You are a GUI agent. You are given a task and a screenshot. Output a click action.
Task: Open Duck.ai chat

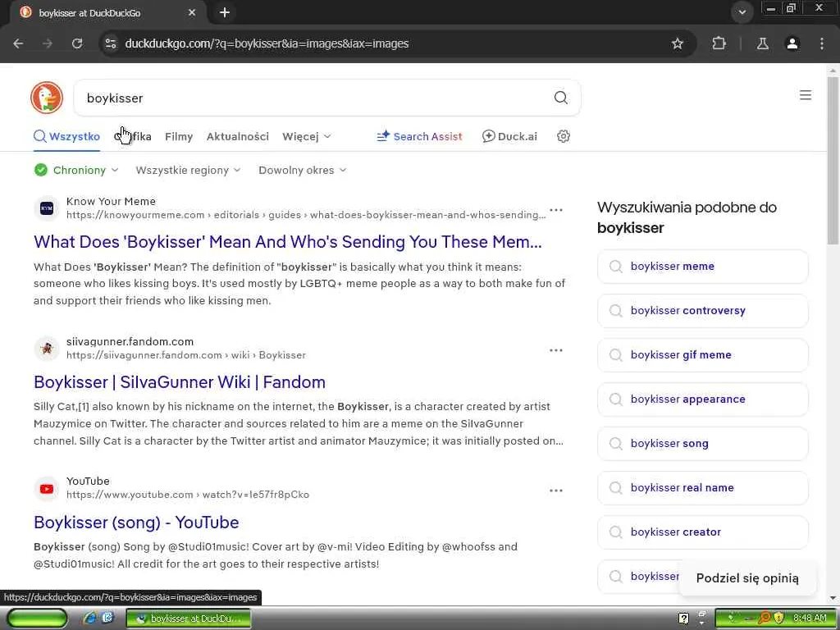click(x=509, y=137)
